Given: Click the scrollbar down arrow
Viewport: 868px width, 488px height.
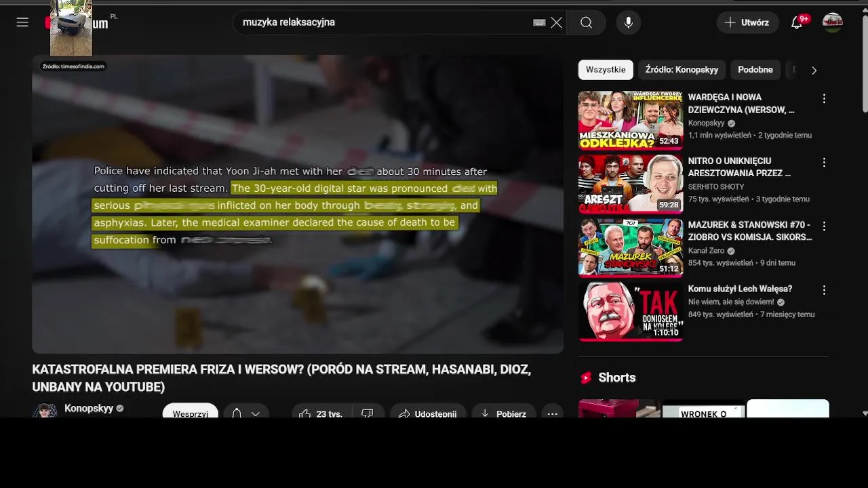Looking at the screenshot, I should coord(864,413).
